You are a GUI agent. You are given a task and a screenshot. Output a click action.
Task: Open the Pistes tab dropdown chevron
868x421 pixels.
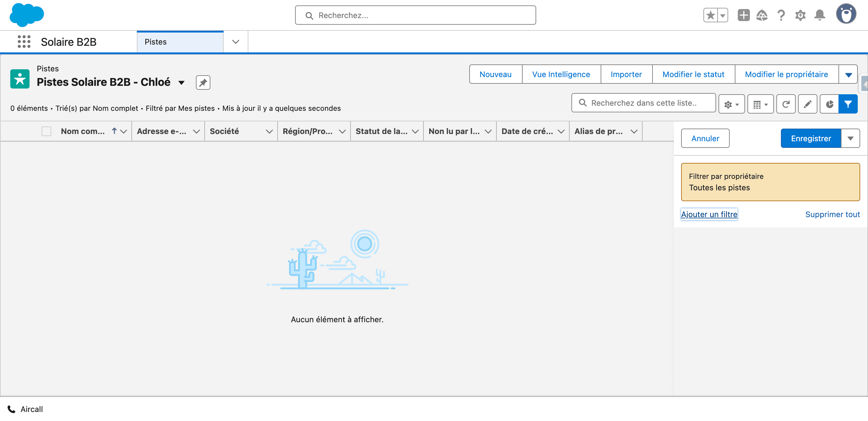[x=235, y=42]
